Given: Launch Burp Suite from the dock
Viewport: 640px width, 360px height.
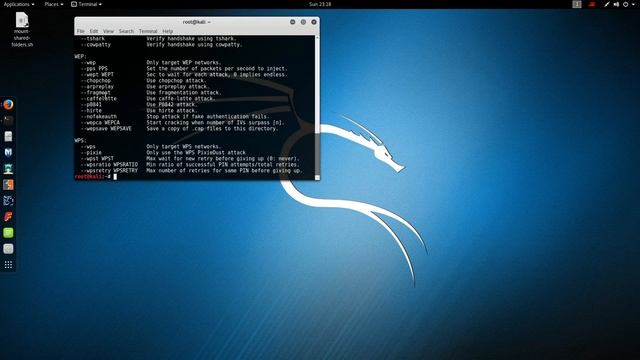Looking at the screenshot, I should pos(8,184).
